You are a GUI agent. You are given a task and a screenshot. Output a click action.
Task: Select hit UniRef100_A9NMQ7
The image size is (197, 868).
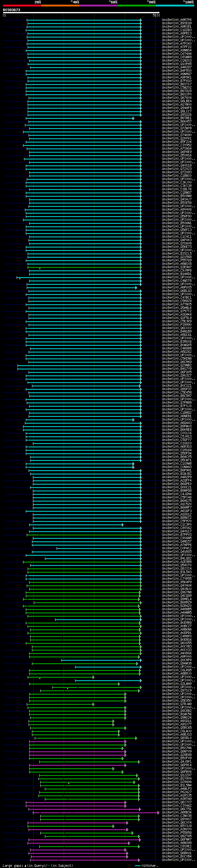[177, 74]
